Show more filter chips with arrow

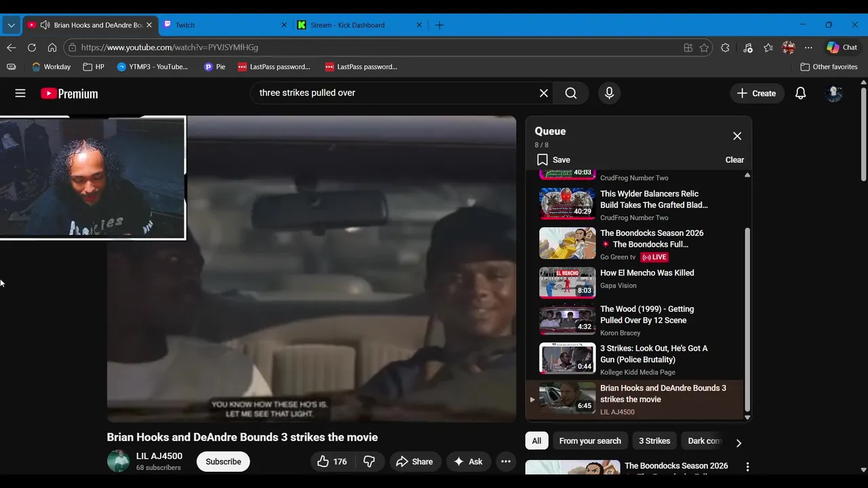point(738,443)
